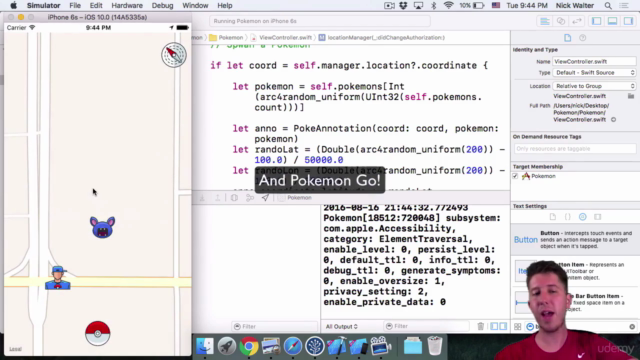Open the Simulator menu
Screen dimensions: 640x360
[x=44, y=6]
